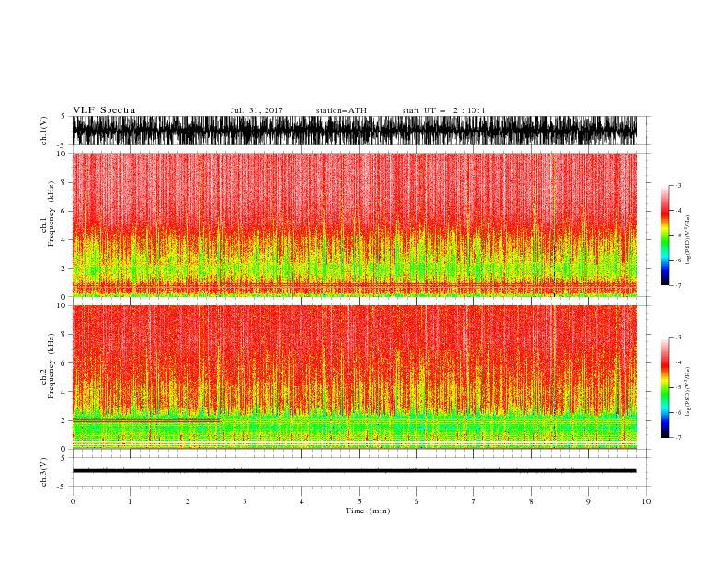Click the '-7' tick on ch.2 colorbar

tap(677, 438)
